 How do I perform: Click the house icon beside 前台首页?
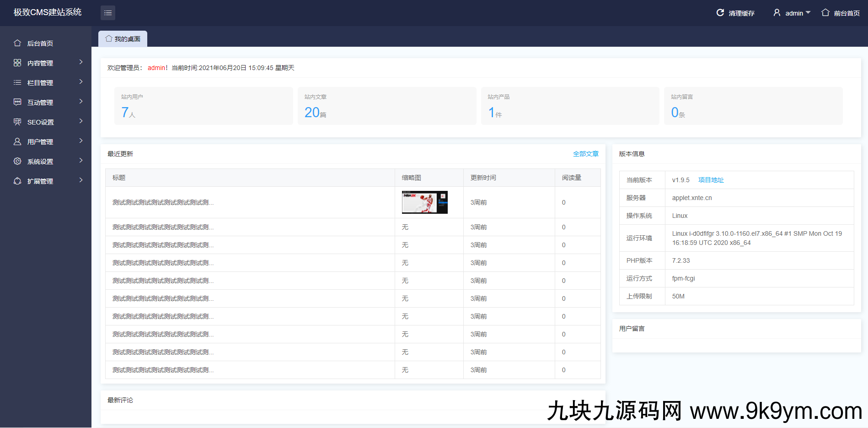coord(825,13)
